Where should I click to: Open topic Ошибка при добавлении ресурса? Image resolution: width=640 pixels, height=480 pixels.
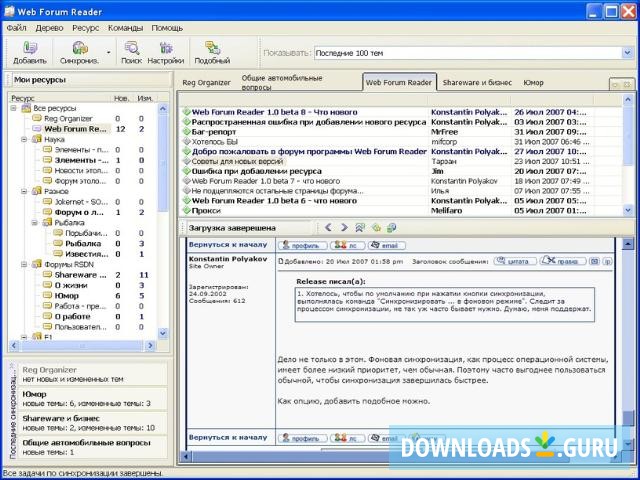click(x=257, y=171)
